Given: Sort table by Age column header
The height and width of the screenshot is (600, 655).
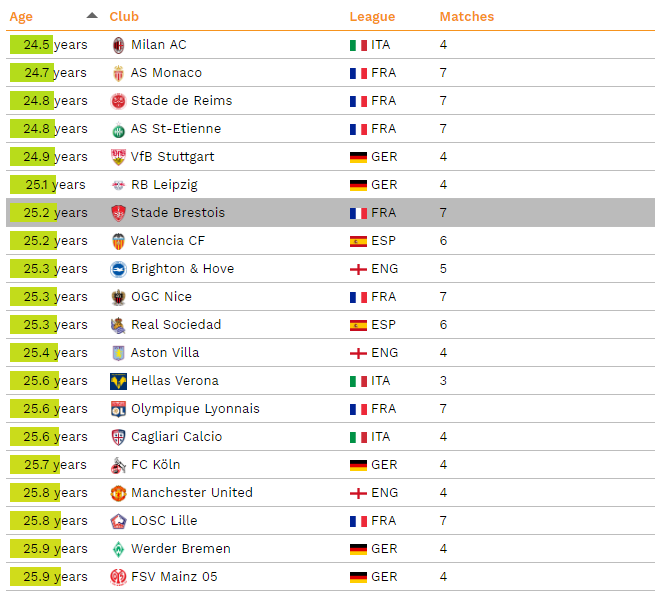Looking at the screenshot, I should (x=21, y=17).
